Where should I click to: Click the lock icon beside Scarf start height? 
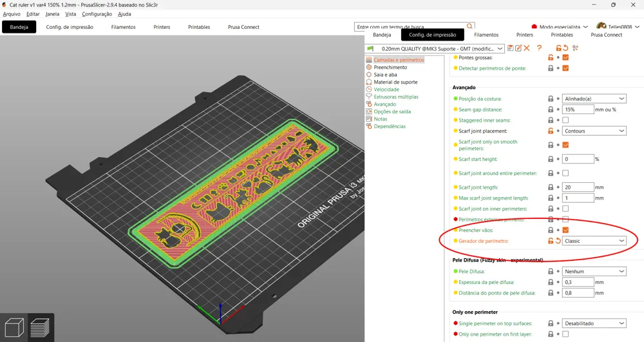[x=551, y=159]
